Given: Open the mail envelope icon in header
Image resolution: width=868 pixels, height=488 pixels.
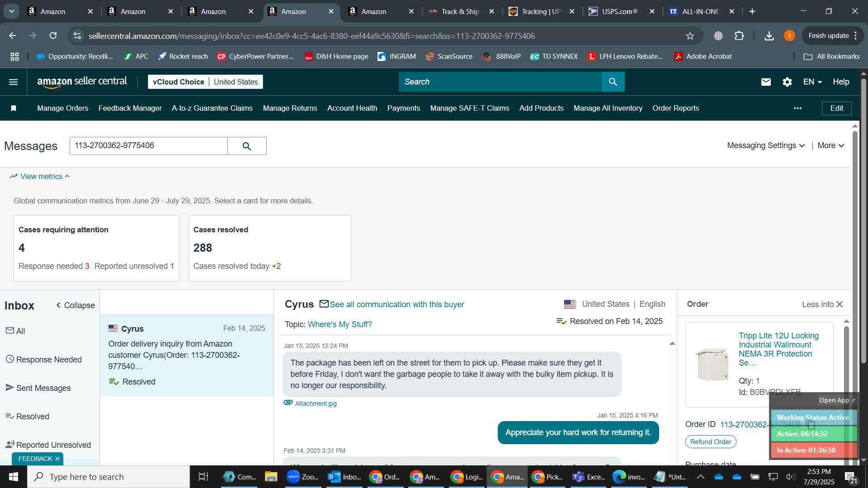Looking at the screenshot, I should 766,82.
